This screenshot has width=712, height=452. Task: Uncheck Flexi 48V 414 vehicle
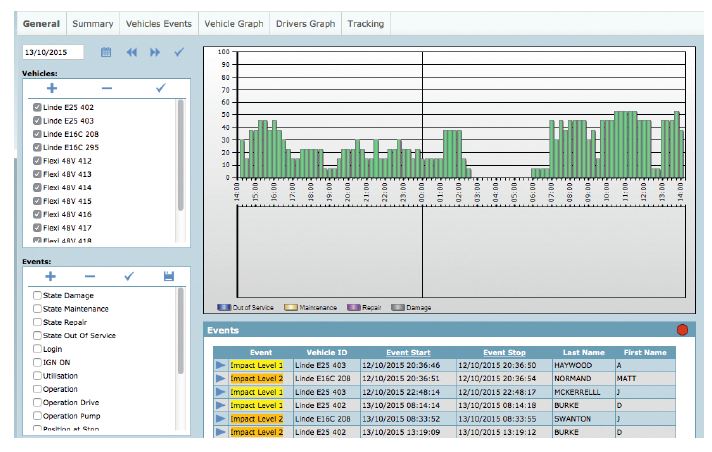[37, 187]
